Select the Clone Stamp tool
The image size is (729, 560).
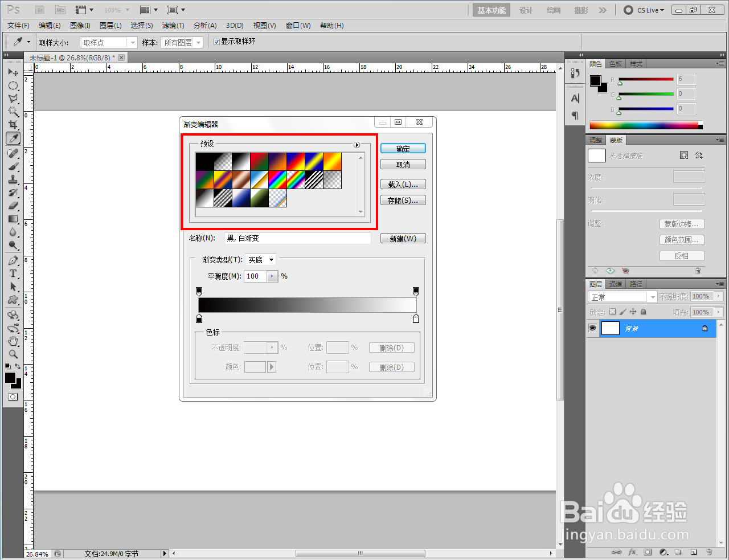click(13, 179)
